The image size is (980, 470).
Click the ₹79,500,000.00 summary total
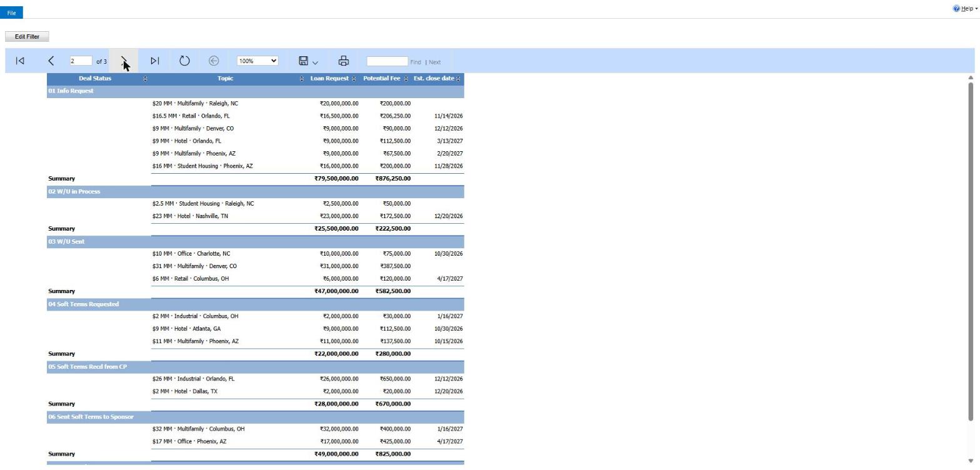(x=336, y=178)
